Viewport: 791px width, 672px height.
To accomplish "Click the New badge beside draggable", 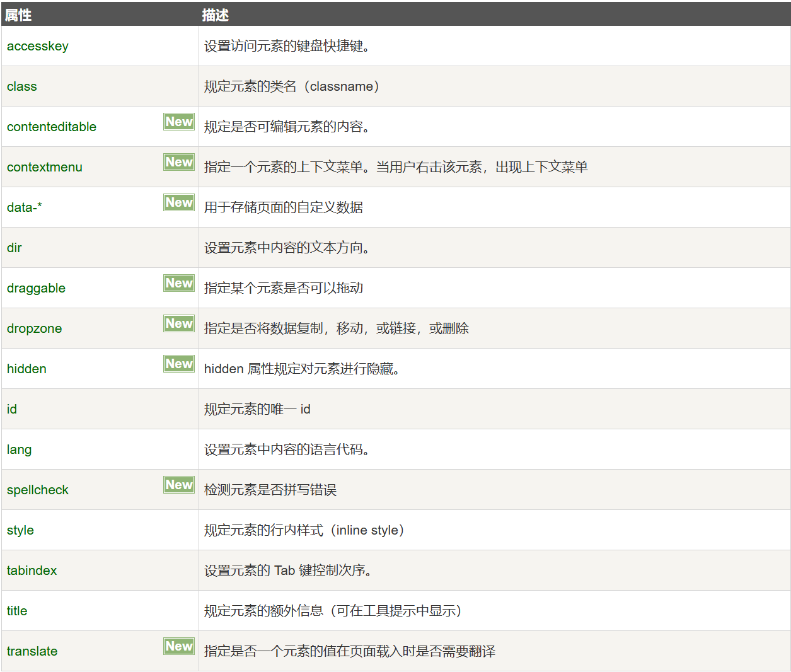I will click(179, 283).
